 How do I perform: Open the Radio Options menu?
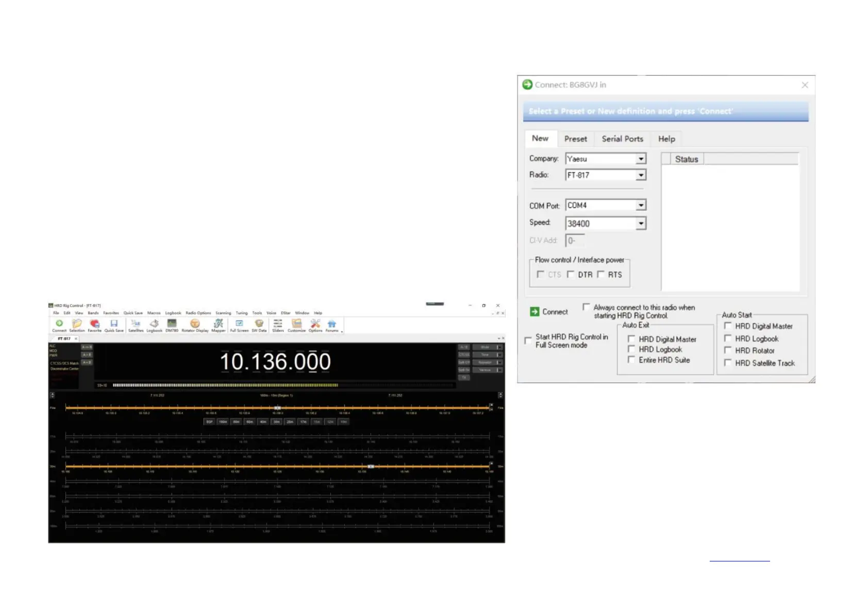click(198, 313)
